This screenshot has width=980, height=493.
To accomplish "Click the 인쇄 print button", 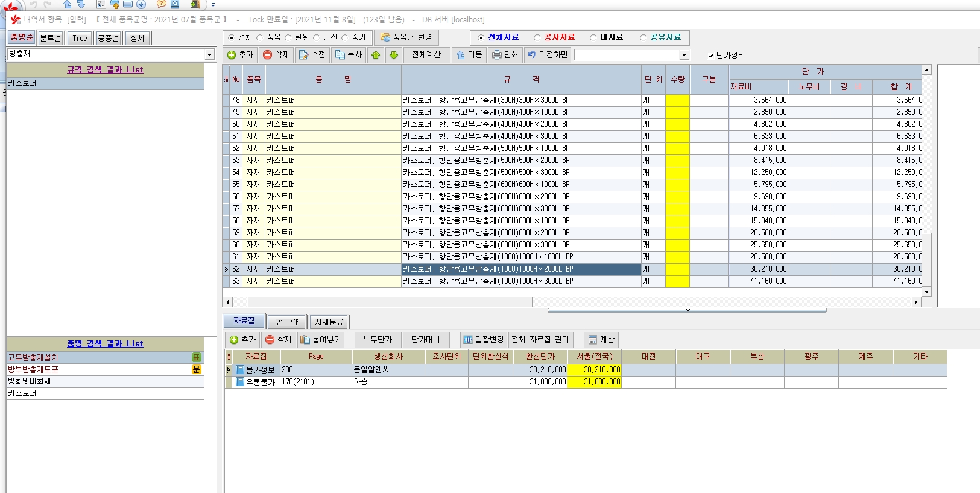I will (x=505, y=55).
